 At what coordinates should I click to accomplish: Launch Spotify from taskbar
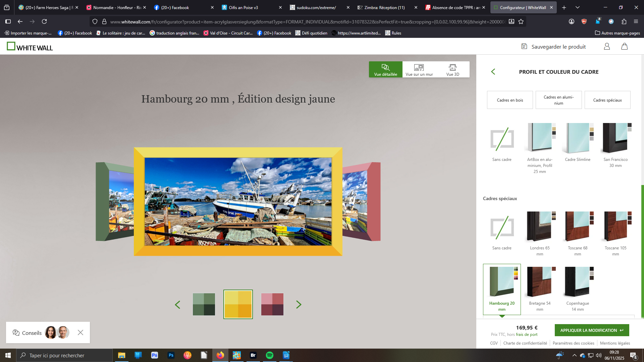pyautogui.click(x=269, y=355)
